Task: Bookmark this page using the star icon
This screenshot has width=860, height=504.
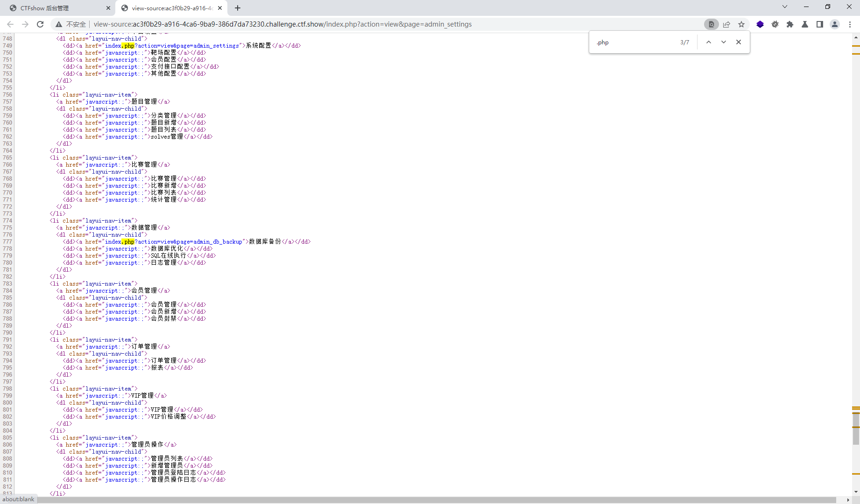Action: [742, 24]
